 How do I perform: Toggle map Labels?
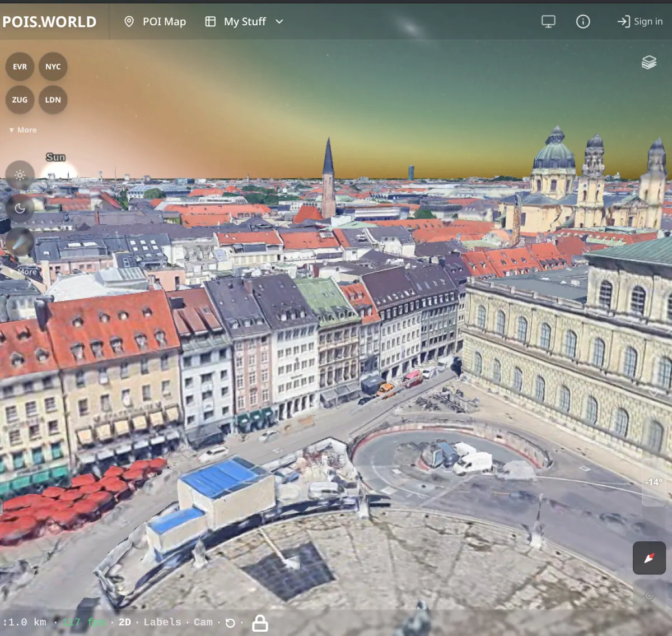tap(162, 622)
